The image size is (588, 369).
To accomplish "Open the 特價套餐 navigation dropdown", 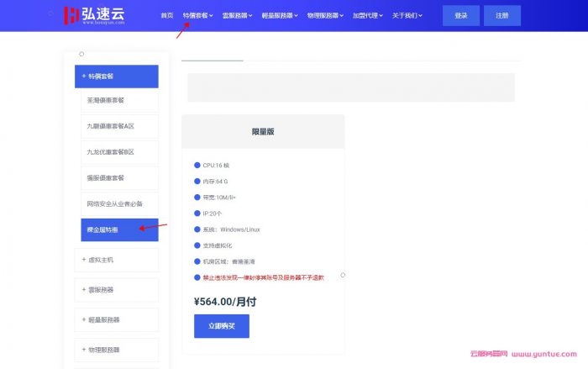I will coord(198,15).
